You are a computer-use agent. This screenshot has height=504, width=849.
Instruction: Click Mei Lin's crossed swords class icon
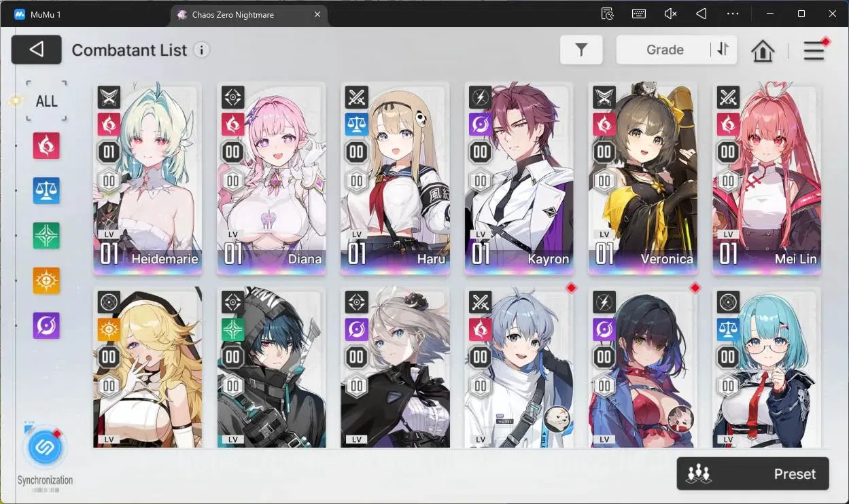pyautogui.click(x=729, y=98)
